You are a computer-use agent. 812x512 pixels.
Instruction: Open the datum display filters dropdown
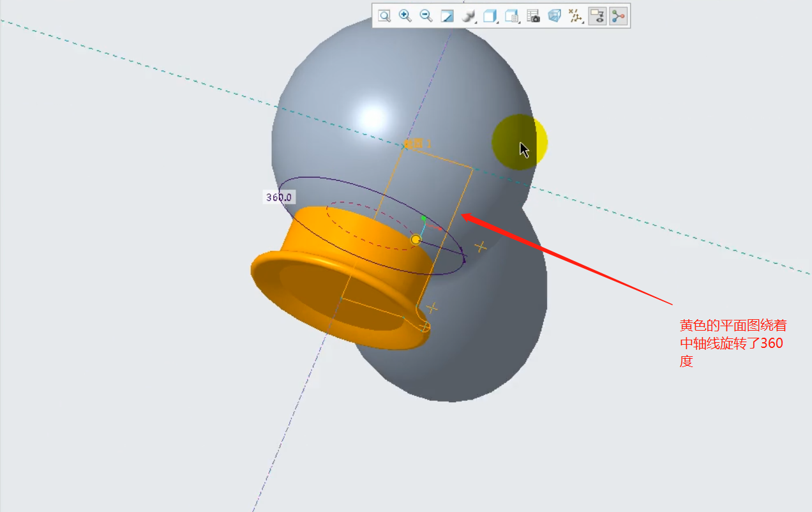576,16
